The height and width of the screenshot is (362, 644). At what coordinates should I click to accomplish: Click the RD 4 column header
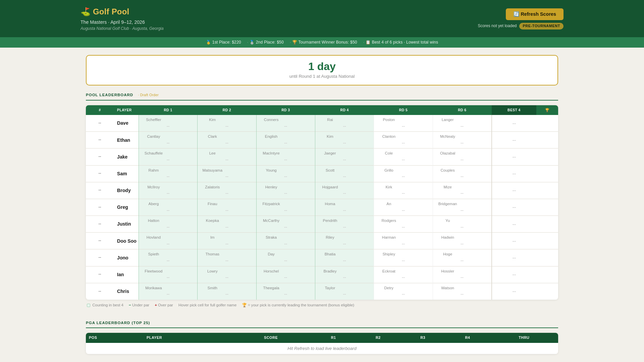pyautogui.click(x=344, y=110)
